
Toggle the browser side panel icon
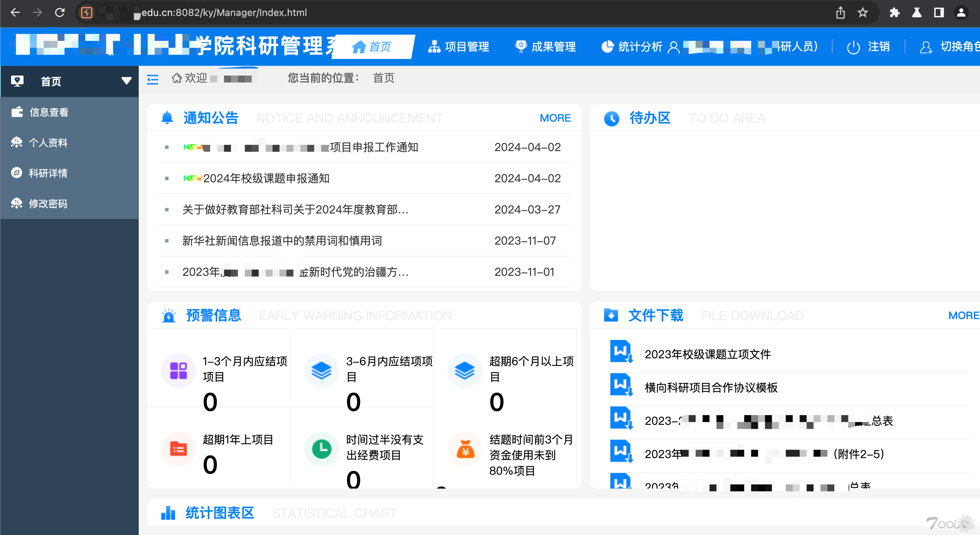click(x=939, y=12)
